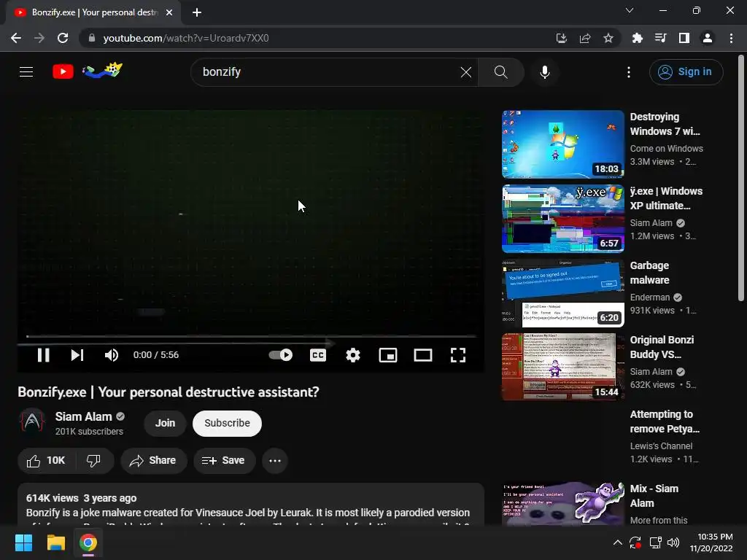
Task: Open Chrome profile icon
Action: pos(708,38)
